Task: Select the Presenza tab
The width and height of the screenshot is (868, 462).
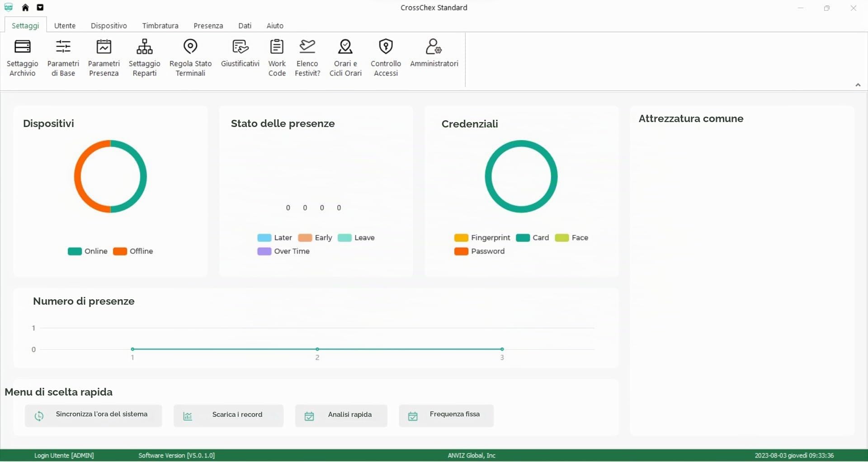Action: click(x=208, y=25)
